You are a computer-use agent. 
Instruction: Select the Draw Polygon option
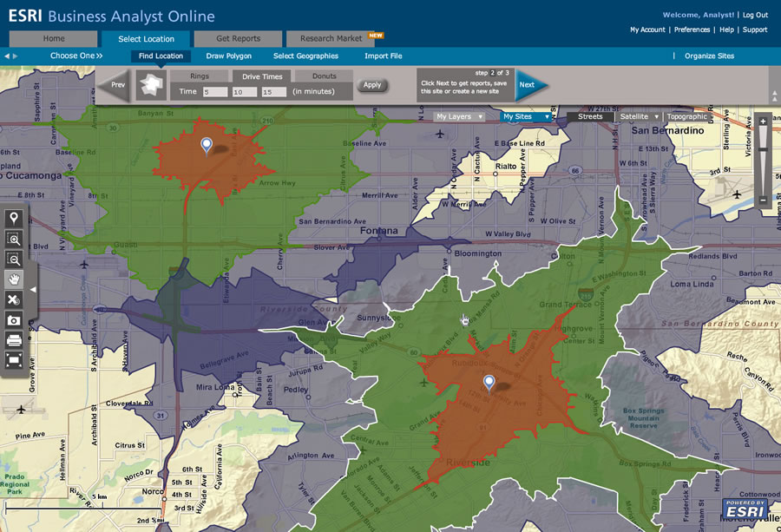(x=228, y=56)
